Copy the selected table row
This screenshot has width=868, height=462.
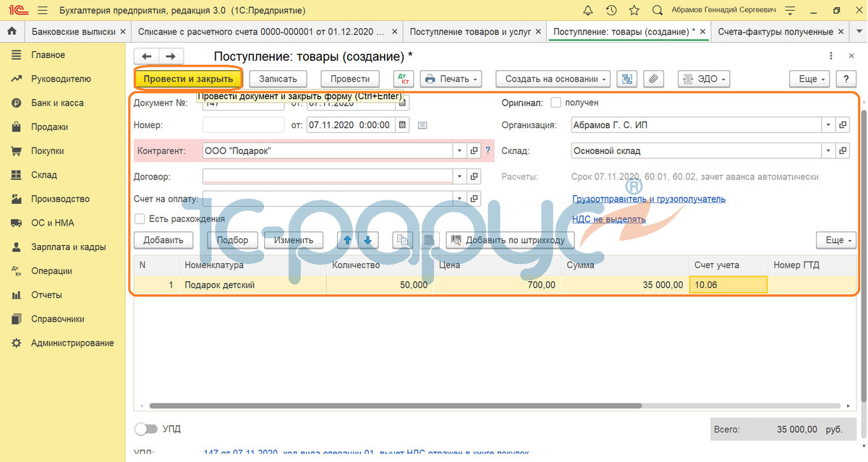click(401, 240)
